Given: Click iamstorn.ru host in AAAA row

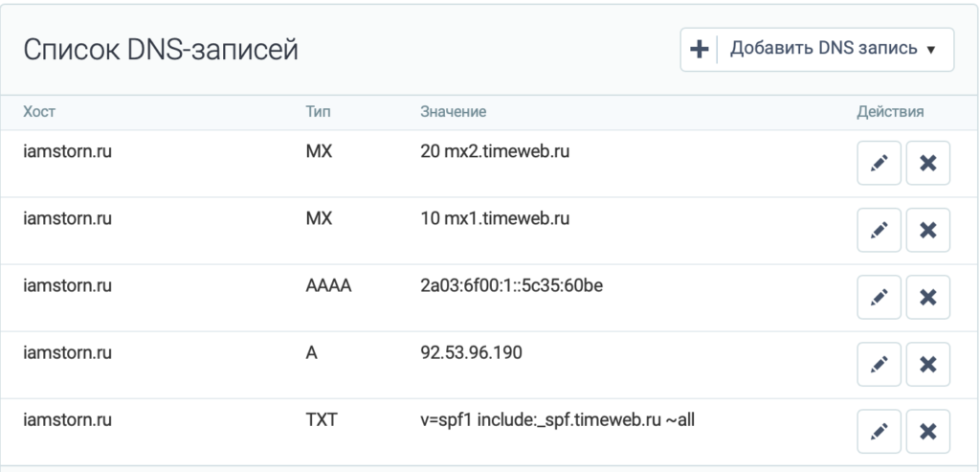Looking at the screenshot, I should 68,285.
